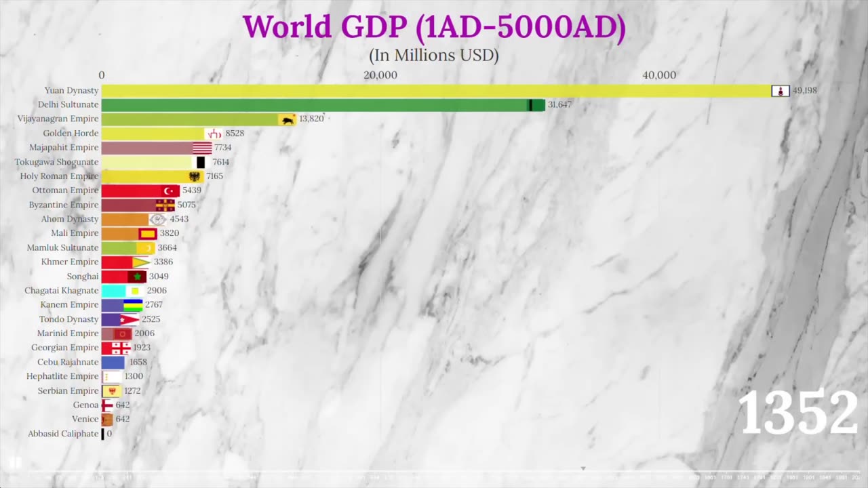The image size is (868, 488).
Task: Click the Delhi Sultanate flag at the bar end
Action: [536, 105]
